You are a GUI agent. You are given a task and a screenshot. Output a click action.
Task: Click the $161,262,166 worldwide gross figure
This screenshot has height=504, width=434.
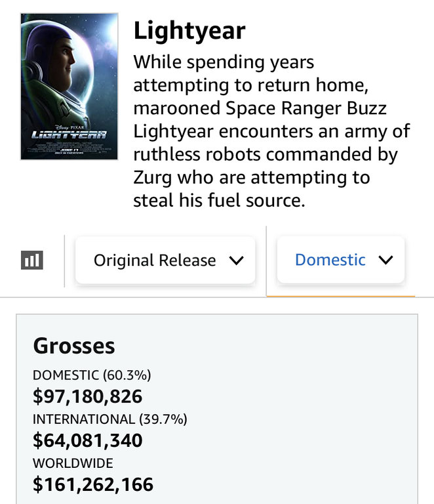coord(93,484)
